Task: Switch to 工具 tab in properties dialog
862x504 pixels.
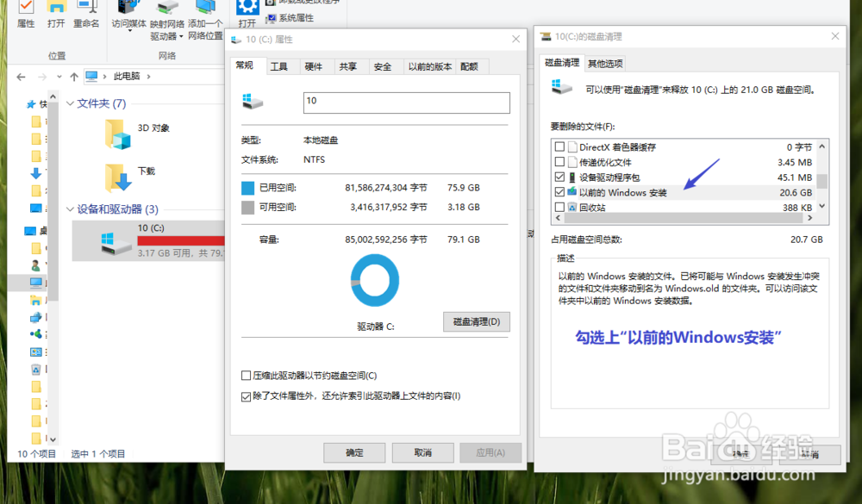Action: tap(278, 66)
